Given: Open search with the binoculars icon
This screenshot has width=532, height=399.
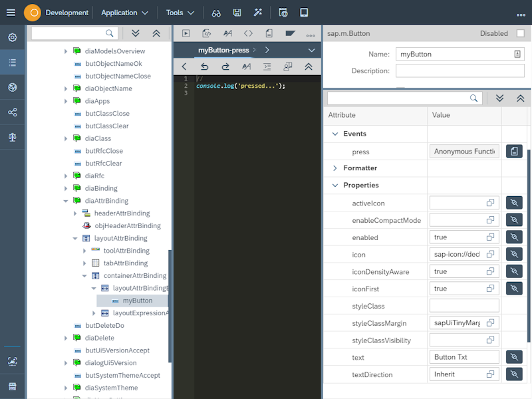Looking at the screenshot, I should (x=215, y=13).
